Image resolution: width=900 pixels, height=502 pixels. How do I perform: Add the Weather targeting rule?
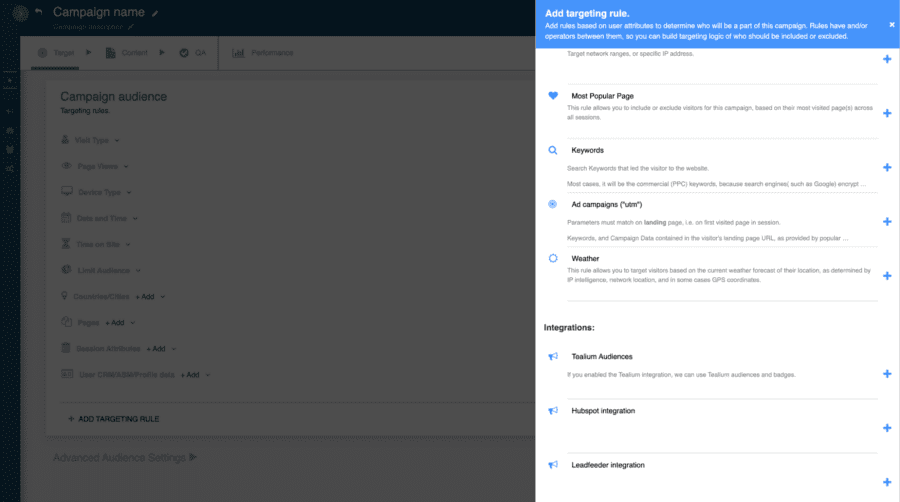[x=887, y=275]
